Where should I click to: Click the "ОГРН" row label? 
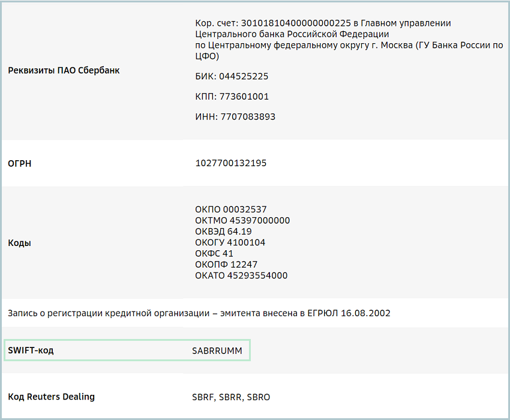20,163
